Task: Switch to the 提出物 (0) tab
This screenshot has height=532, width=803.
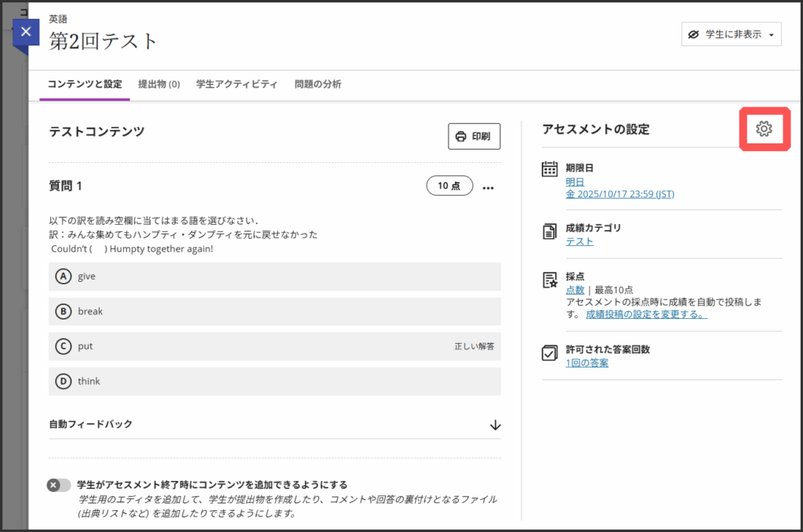Action: pos(158,84)
